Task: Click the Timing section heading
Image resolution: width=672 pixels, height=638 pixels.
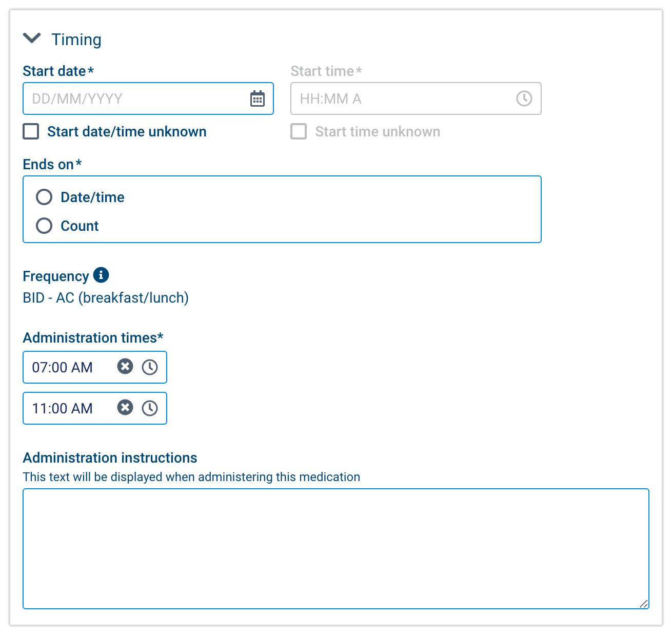Action: (76, 39)
